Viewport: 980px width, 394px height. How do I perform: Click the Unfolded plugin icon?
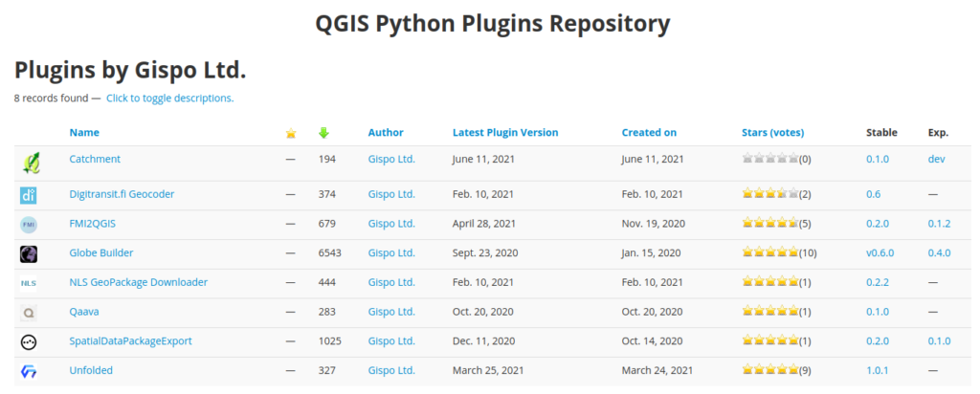(x=29, y=371)
